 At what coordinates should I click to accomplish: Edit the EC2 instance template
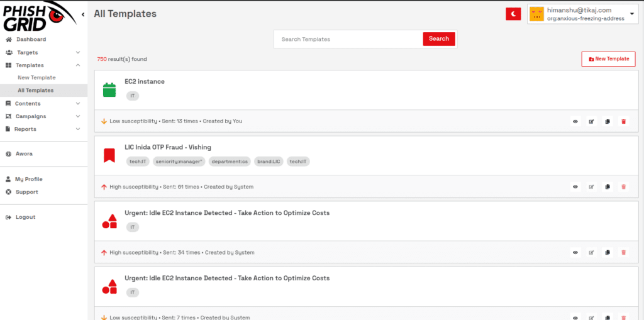591,121
